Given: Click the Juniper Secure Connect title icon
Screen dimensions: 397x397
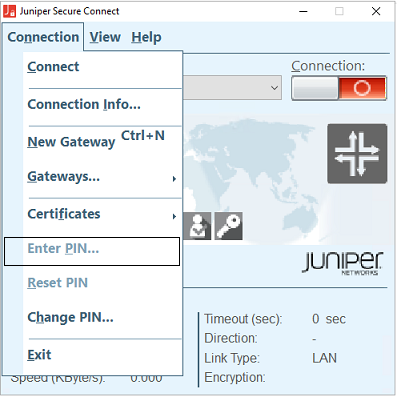Looking at the screenshot, I should pyautogui.click(x=10, y=11).
